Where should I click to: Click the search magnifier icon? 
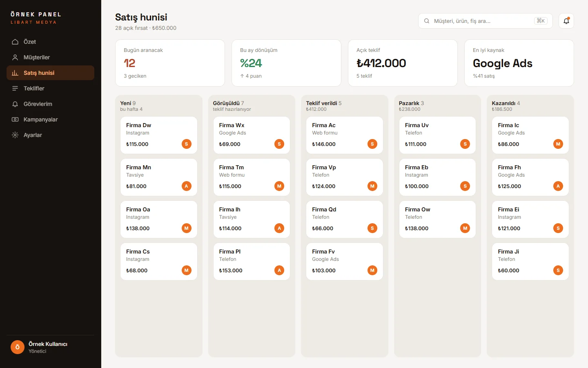tap(427, 21)
